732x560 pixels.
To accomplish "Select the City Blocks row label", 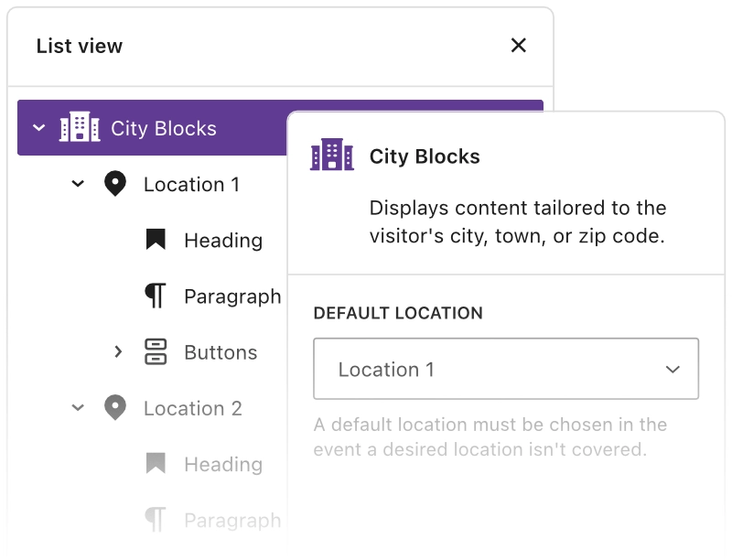I will pyautogui.click(x=164, y=128).
